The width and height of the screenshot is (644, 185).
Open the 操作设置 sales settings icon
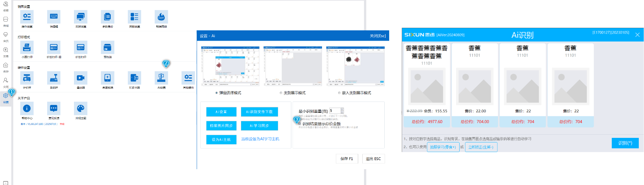(x=27, y=17)
